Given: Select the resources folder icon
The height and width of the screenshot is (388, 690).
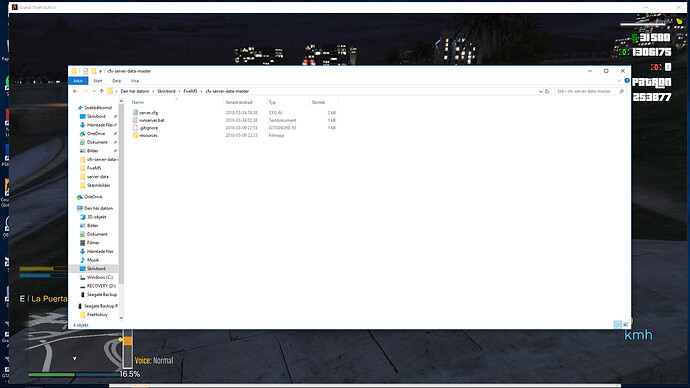Looking at the screenshot, I should (x=135, y=135).
